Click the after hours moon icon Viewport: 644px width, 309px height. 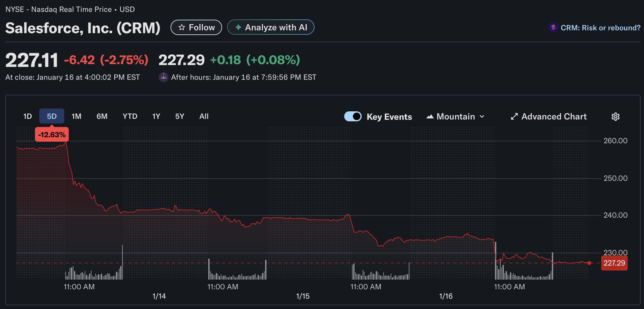164,77
